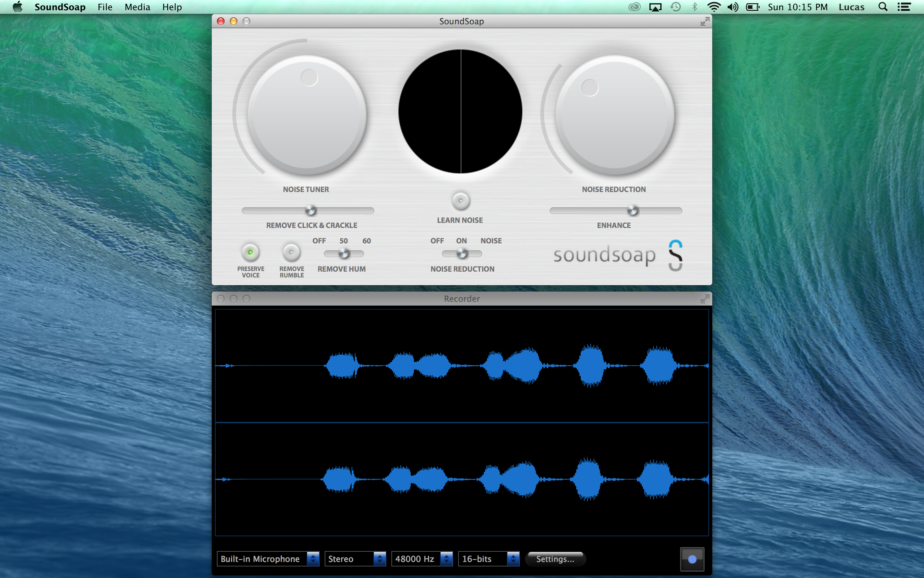Click the soundsoap S logo
The height and width of the screenshot is (578, 924).
[675, 255]
